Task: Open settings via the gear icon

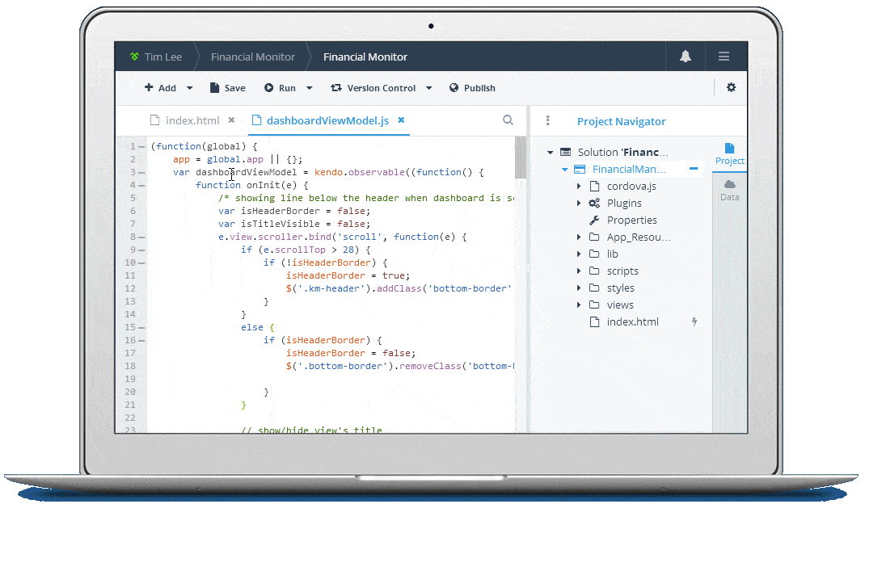Action: 731,87
